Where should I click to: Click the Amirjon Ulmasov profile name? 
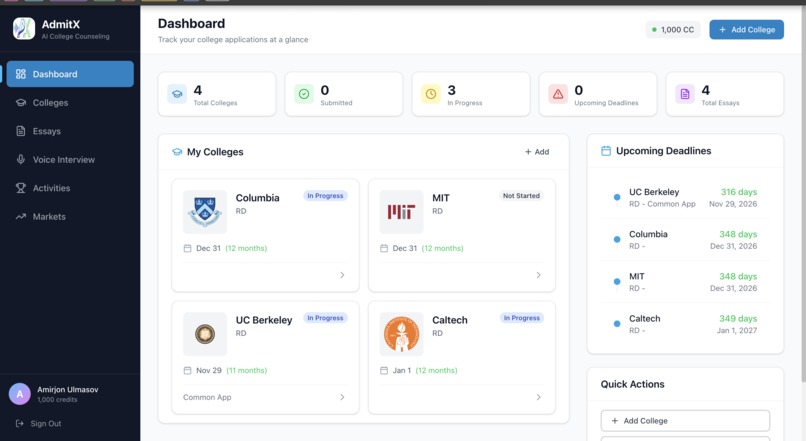68,390
